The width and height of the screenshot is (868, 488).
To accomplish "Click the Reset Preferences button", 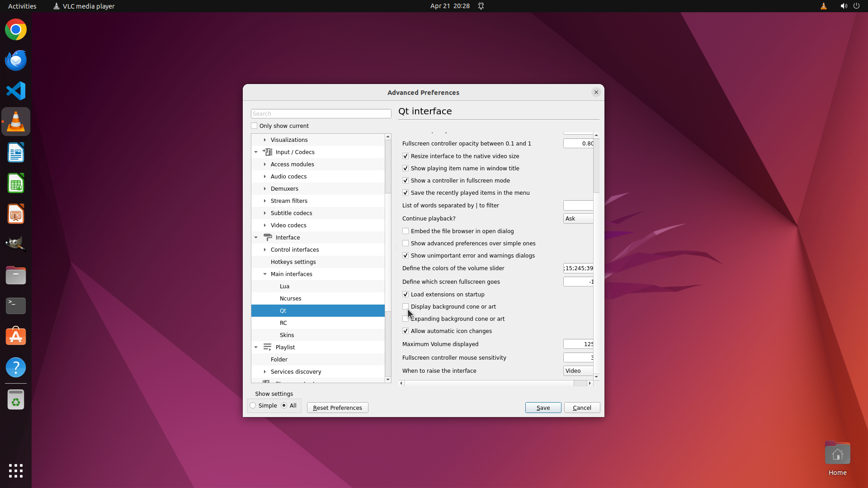I will tap(337, 408).
